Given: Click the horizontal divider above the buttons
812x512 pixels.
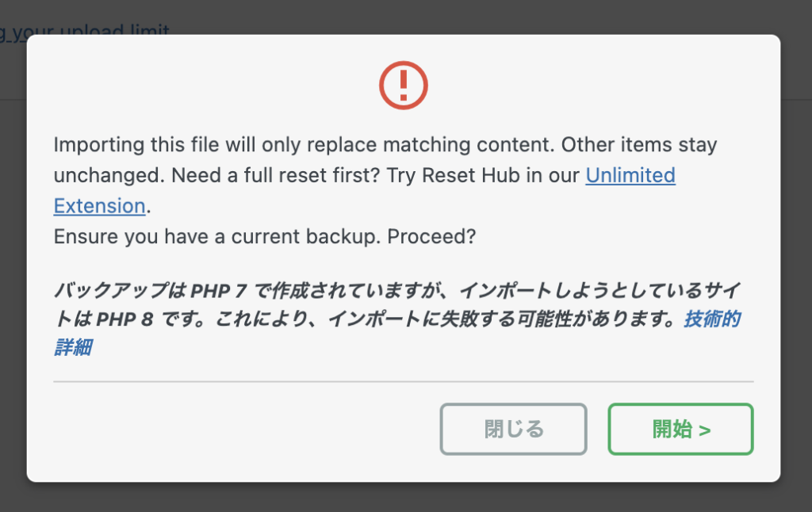Looking at the screenshot, I should pyautogui.click(x=404, y=381).
